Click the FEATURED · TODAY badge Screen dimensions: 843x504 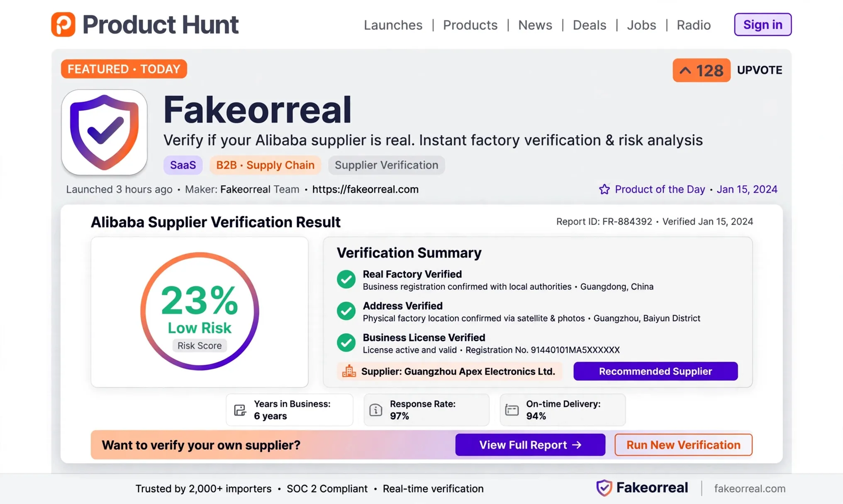click(x=124, y=69)
